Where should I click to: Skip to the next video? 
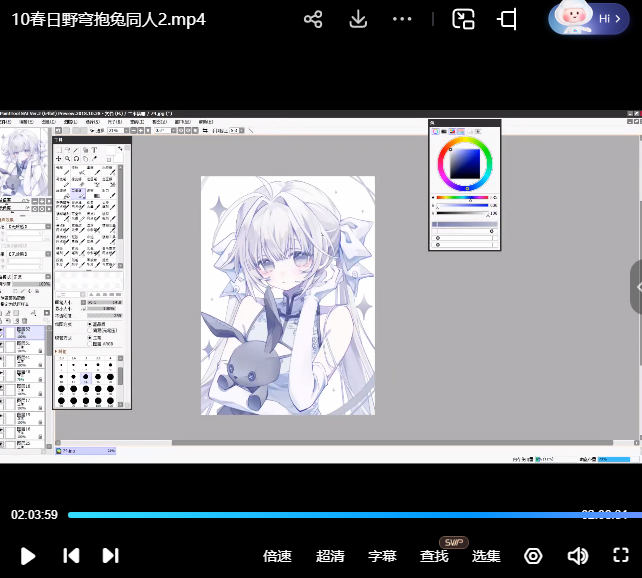point(111,556)
